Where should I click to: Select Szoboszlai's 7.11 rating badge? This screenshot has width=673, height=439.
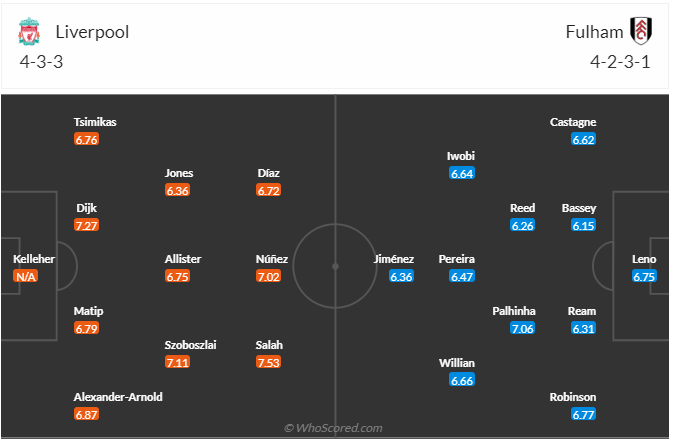coord(177,362)
